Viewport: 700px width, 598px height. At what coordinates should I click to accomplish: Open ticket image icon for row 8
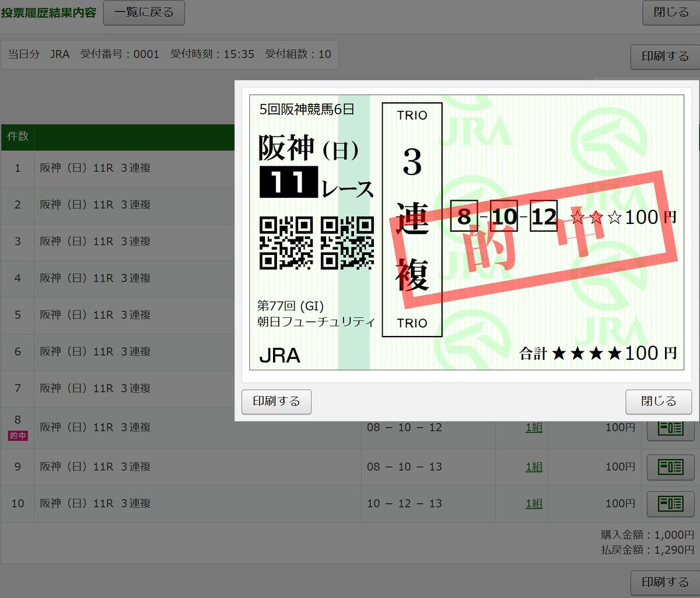[670, 428]
